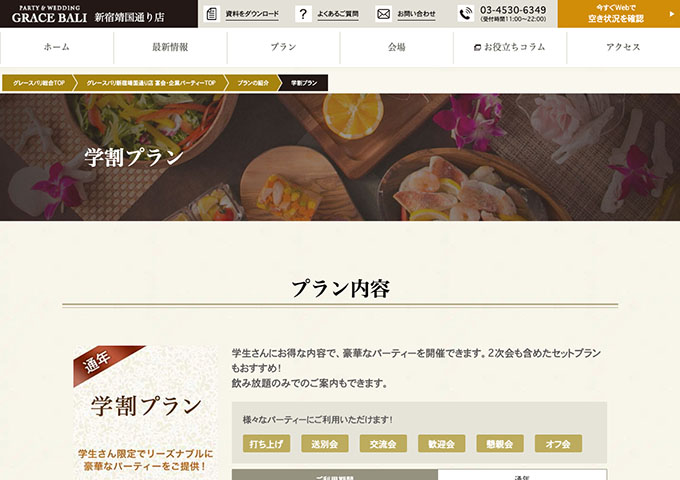The image size is (680, 480).
Task: Click the プランの紹介 breadcrumb
Action: 253,83
